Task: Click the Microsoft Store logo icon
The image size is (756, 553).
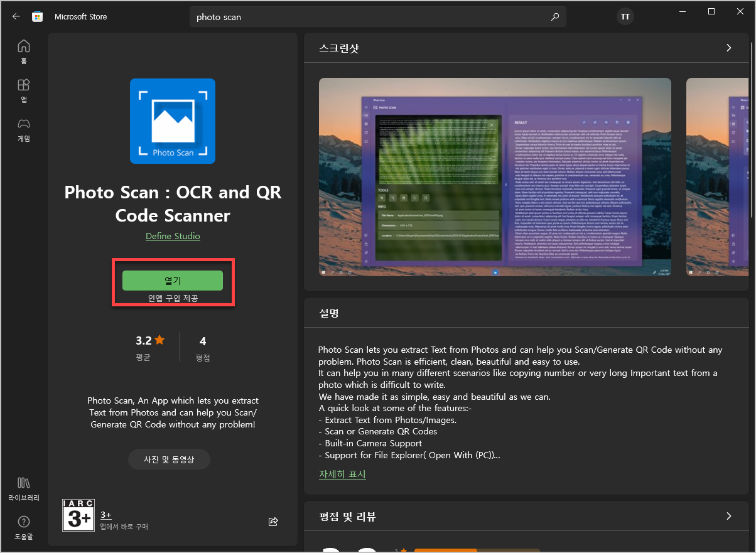Action: [38, 17]
